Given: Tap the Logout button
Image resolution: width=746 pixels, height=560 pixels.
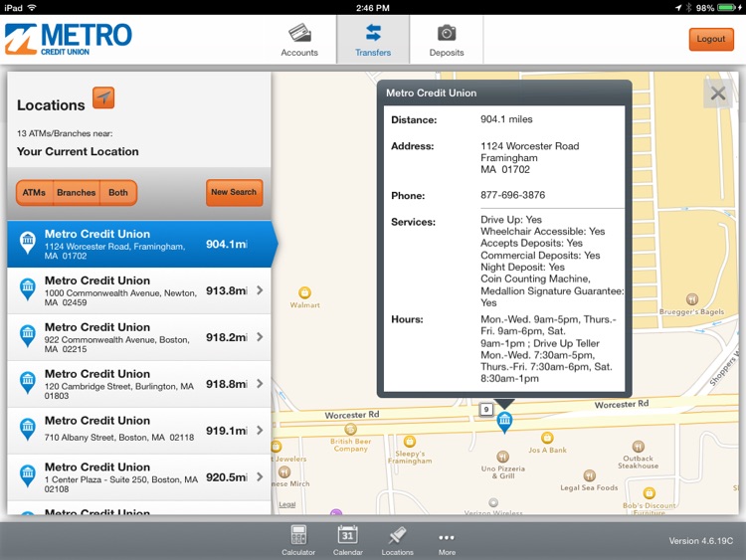Looking at the screenshot, I should click(711, 39).
